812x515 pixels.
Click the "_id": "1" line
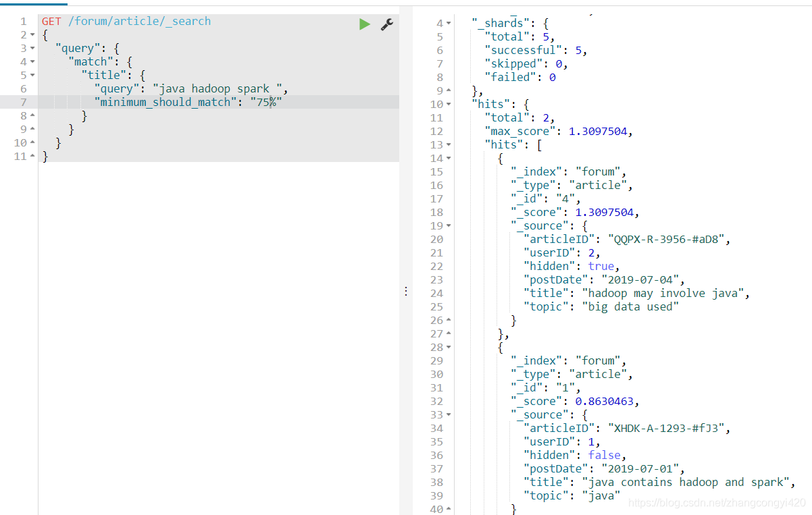tap(546, 387)
